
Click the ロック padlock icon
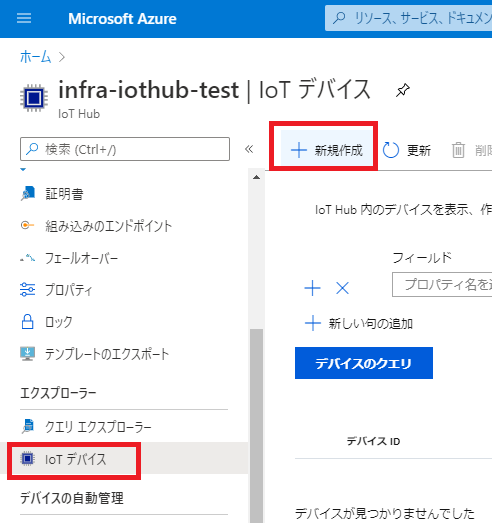[27, 322]
